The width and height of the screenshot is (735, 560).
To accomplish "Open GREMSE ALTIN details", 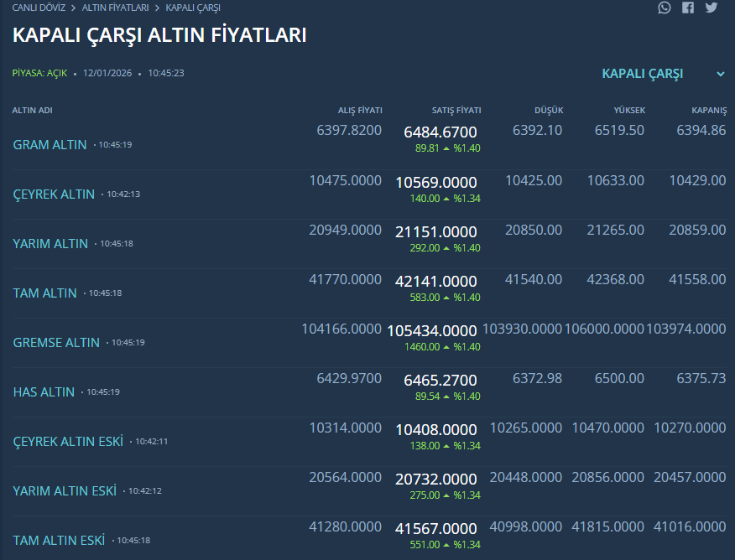I will 56,342.
